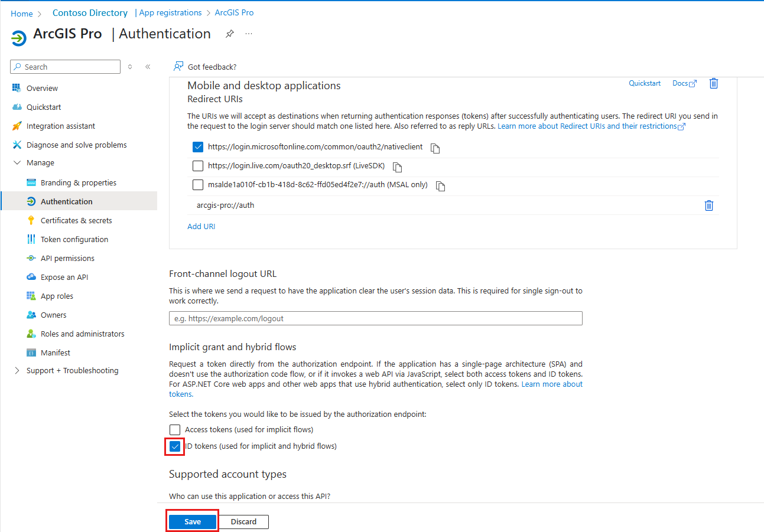Open Branding & properties page
The image size is (764, 532).
(79, 182)
